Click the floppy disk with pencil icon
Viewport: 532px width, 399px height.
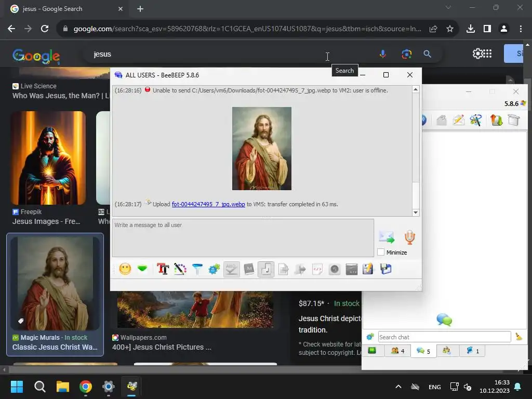[x=368, y=270]
